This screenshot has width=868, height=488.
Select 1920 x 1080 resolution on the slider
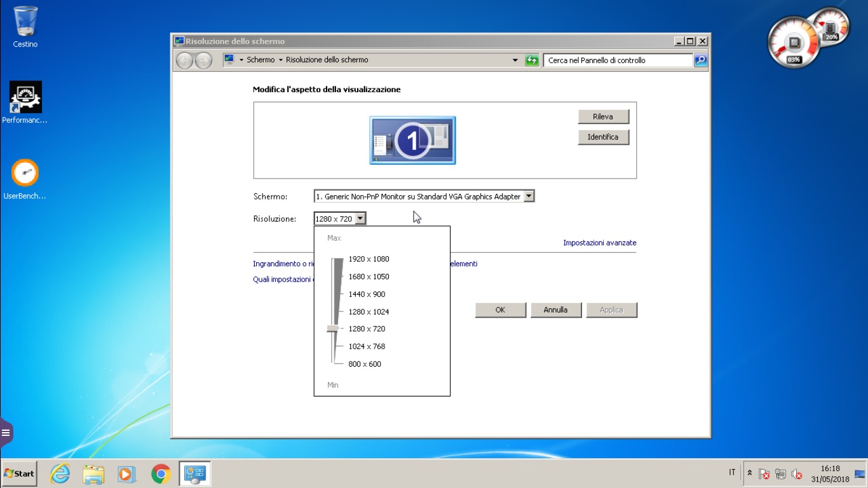pyautogui.click(x=369, y=259)
